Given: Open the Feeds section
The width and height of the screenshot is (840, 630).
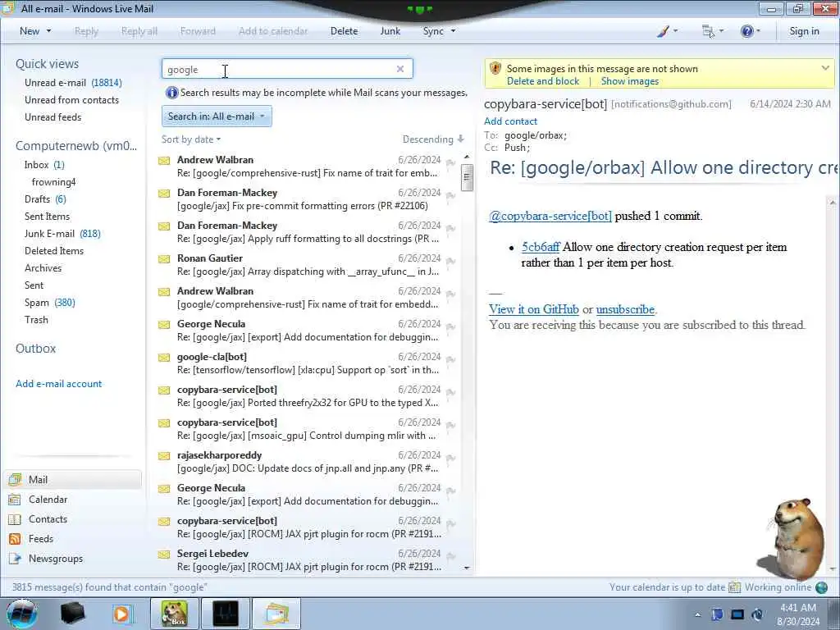Looking at the screenshot, I should 41,539.
